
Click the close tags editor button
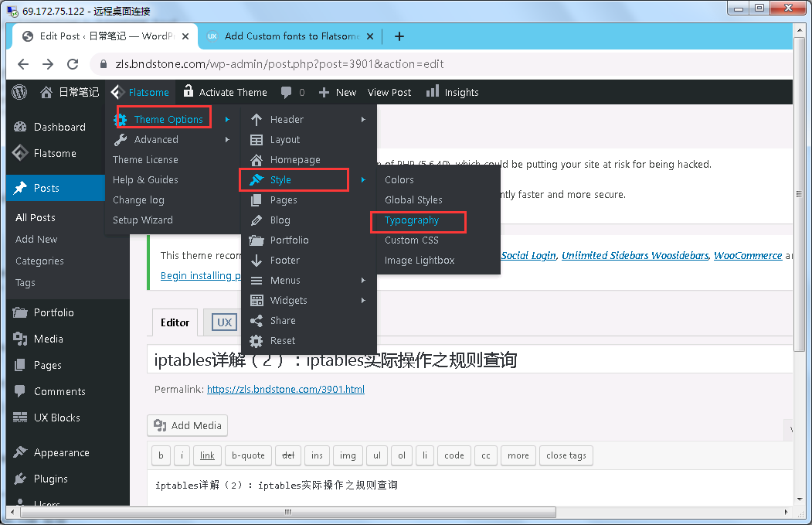tap(566, 455)
